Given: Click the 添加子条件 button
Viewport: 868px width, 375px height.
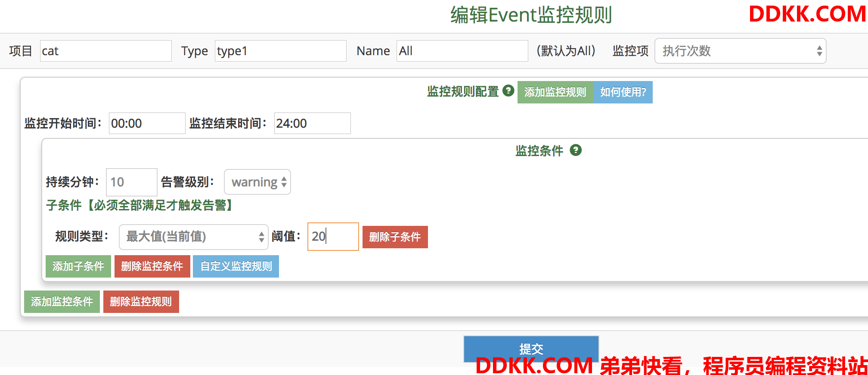Looking at the screenshot, I should [x=78, y=266].
